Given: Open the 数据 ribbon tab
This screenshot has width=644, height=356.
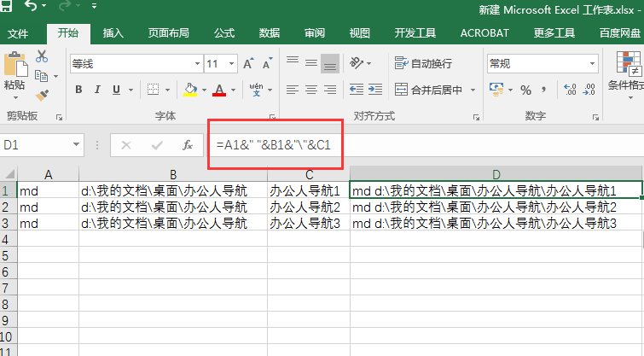Looking at the screenshot, I should click(x=269, y=33).
